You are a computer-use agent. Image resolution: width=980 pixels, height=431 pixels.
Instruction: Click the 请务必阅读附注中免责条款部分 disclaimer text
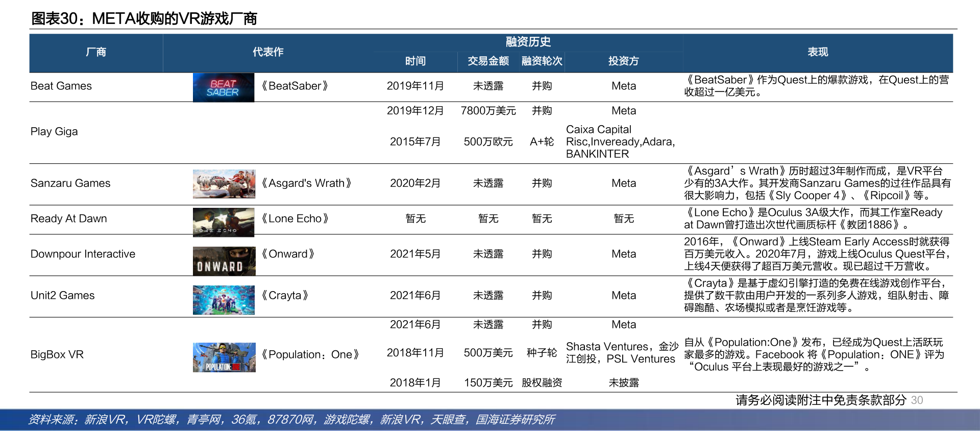pos(821,400)
